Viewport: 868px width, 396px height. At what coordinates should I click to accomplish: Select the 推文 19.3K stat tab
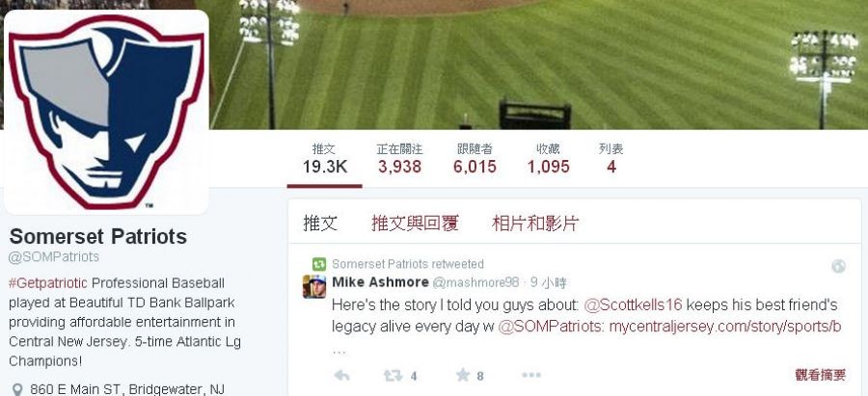[324, 159]
